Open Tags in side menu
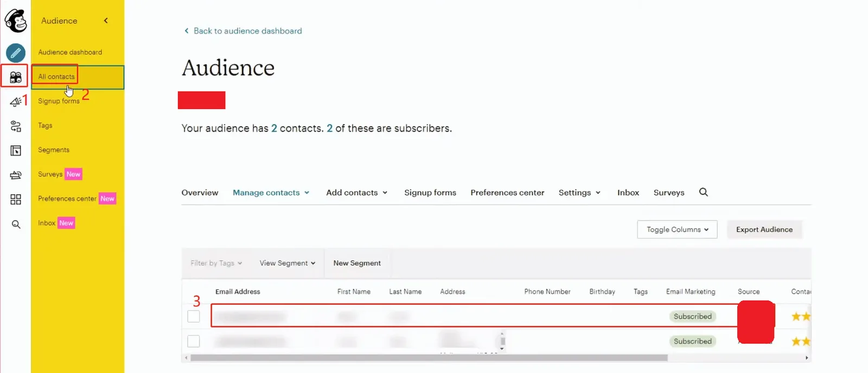868x373 pixels. (45, 126)
